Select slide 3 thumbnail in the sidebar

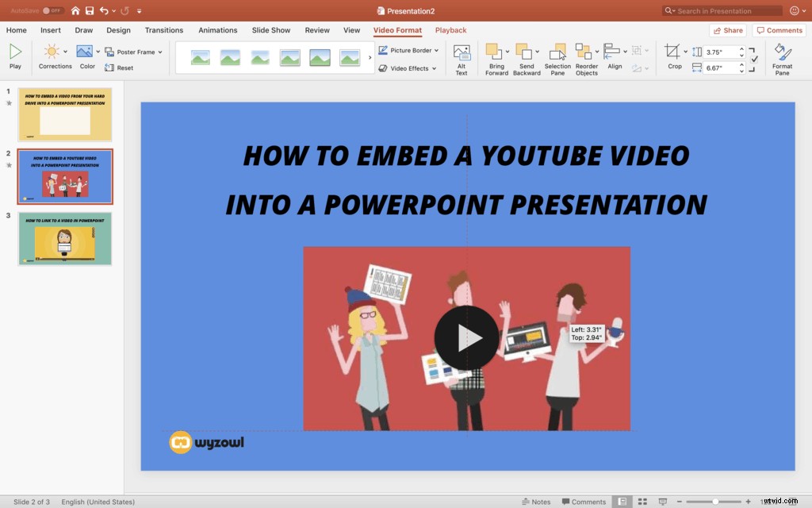[x=65, y=238]
